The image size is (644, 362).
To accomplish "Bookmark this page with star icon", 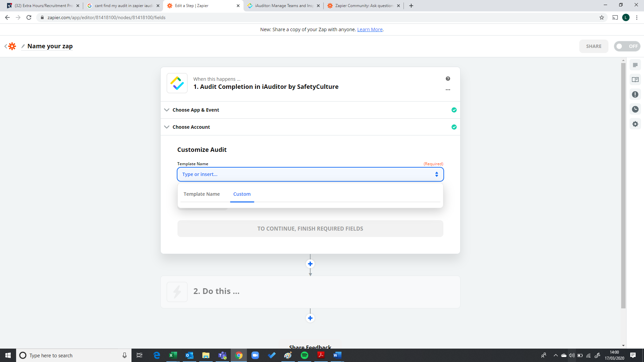I will pyautogui.click(x=602, y=17).
